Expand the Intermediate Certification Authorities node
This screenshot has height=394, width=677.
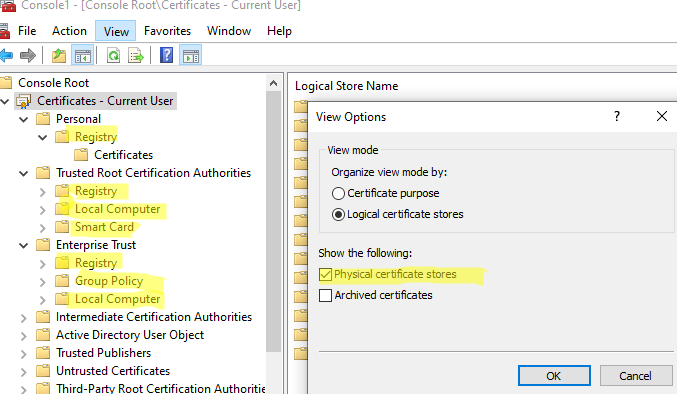tap(24, 318)
